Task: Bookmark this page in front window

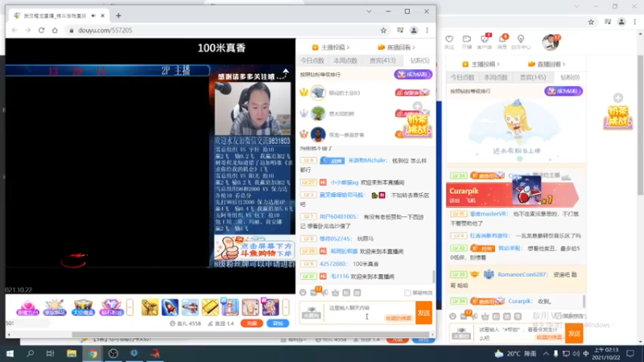Action: [383, 31]
